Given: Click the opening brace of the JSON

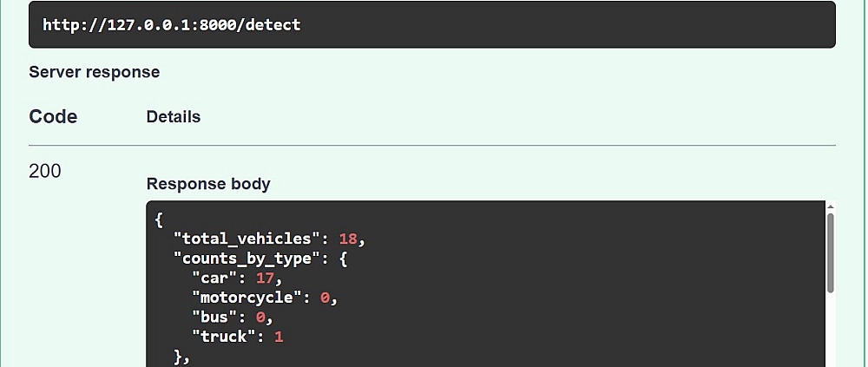Looking at the screenshot, I should (x=160, y=220).
